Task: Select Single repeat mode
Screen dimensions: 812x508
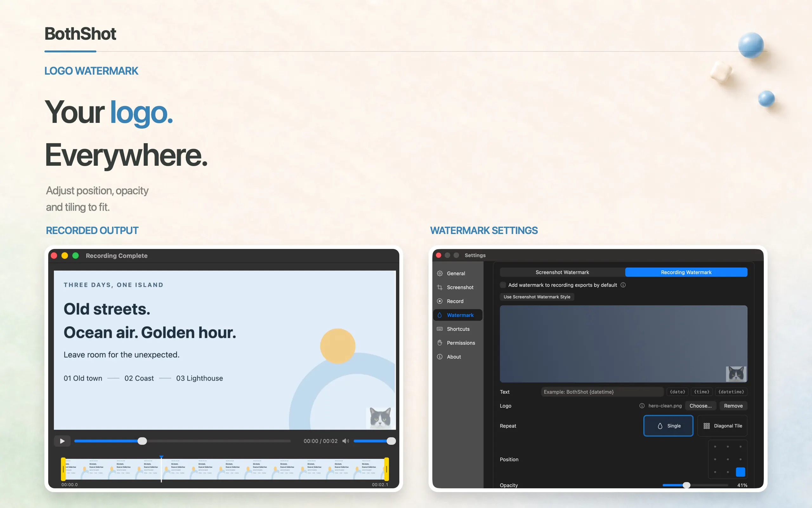Action: click(x=668, y=426)
